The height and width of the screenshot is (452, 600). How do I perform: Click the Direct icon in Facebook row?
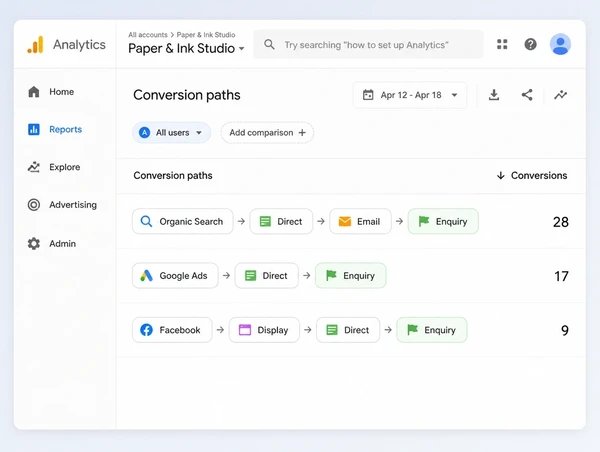coord(332,330)
